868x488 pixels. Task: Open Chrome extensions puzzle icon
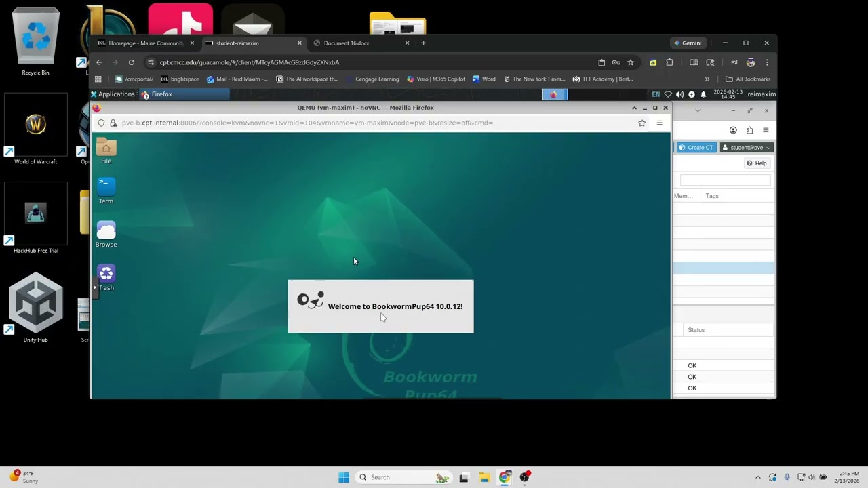click(670, 62)
